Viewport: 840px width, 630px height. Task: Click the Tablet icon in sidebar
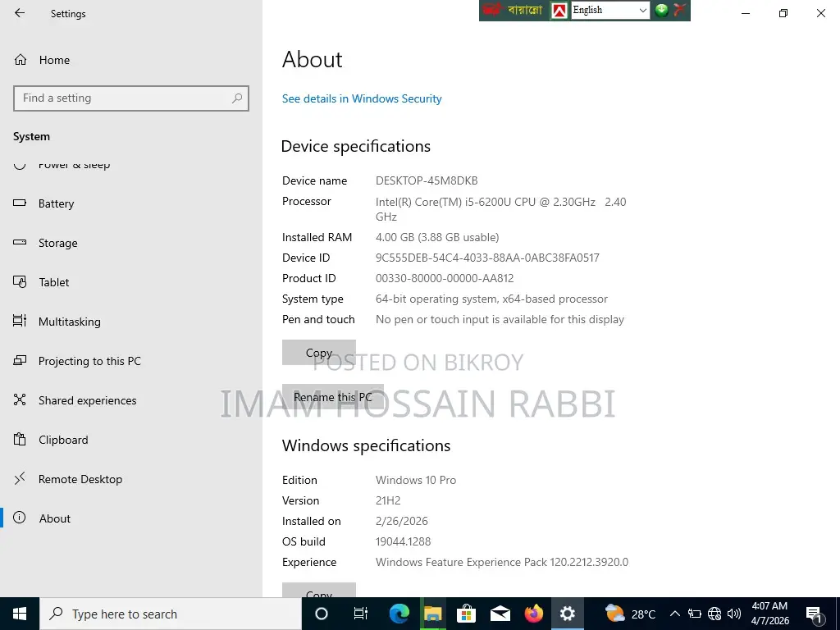pyautogui.click(x=20, y=282)
